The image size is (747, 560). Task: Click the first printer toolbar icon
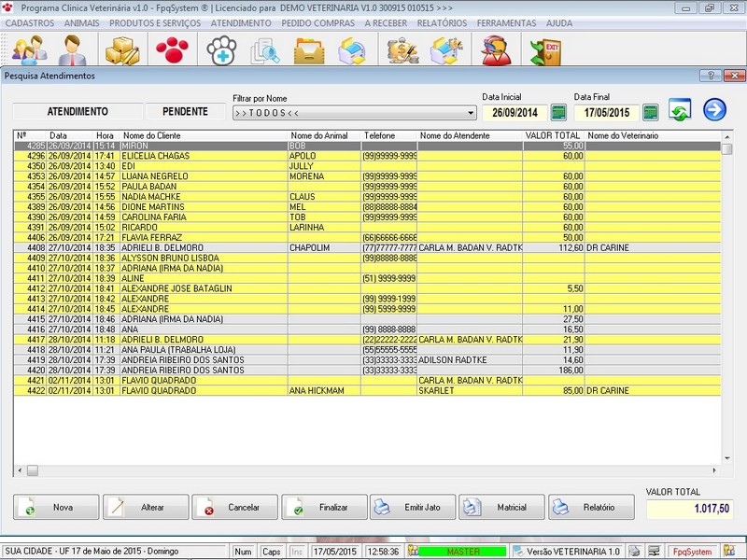click(352, 50)
